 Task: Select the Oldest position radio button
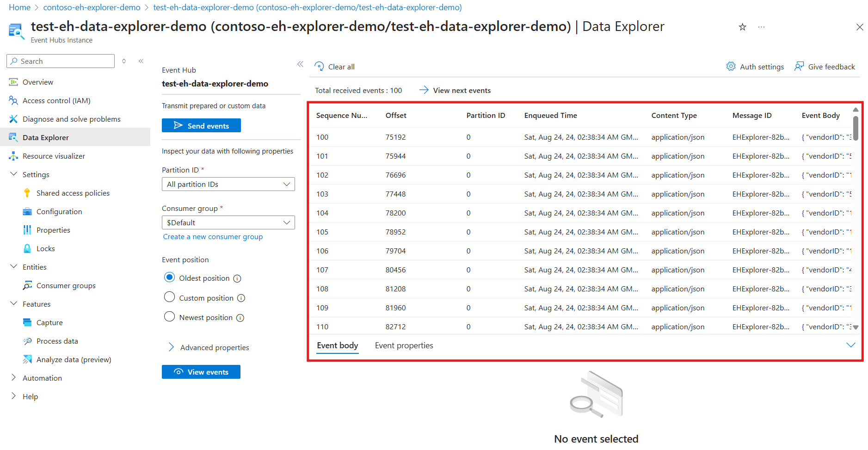[x=170, y=277]
